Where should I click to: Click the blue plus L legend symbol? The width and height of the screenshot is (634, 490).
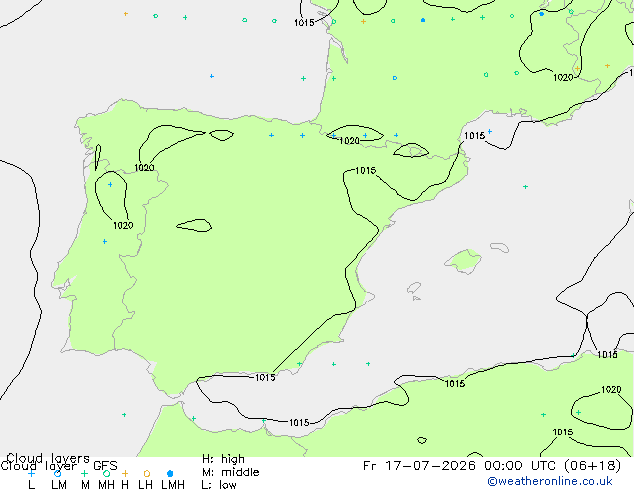tap(31, 473)
